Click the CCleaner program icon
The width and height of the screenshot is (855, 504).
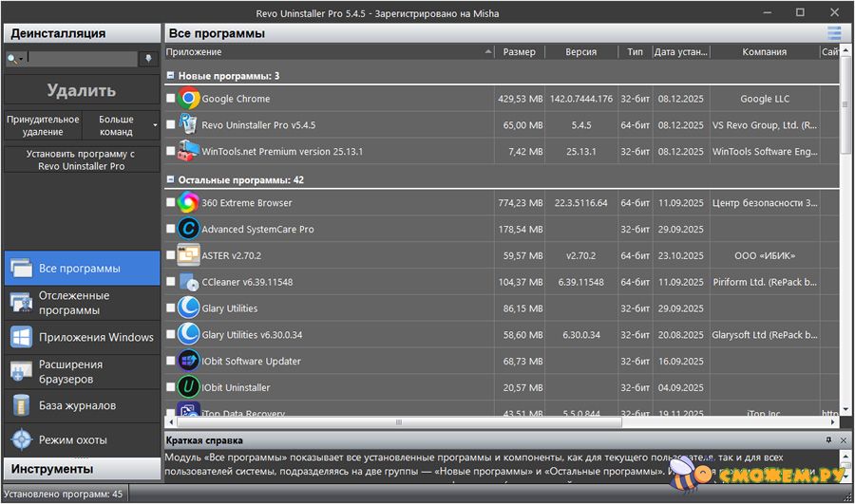click(x=188, y=282)
